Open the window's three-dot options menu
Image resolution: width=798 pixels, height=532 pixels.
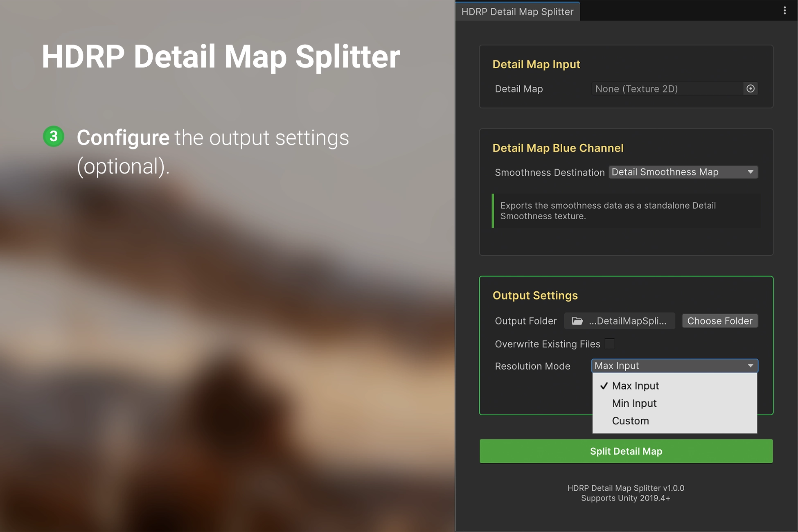click(x=784, y=11)
